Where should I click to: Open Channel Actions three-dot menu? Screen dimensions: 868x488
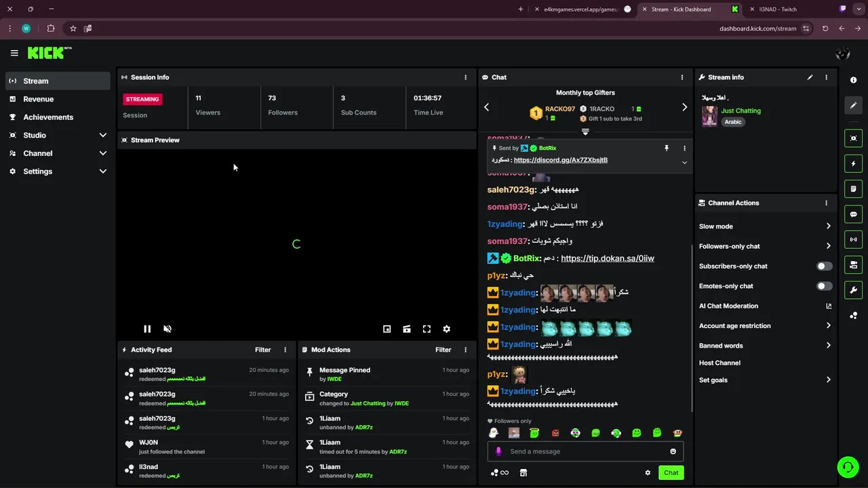pos(826,203)
